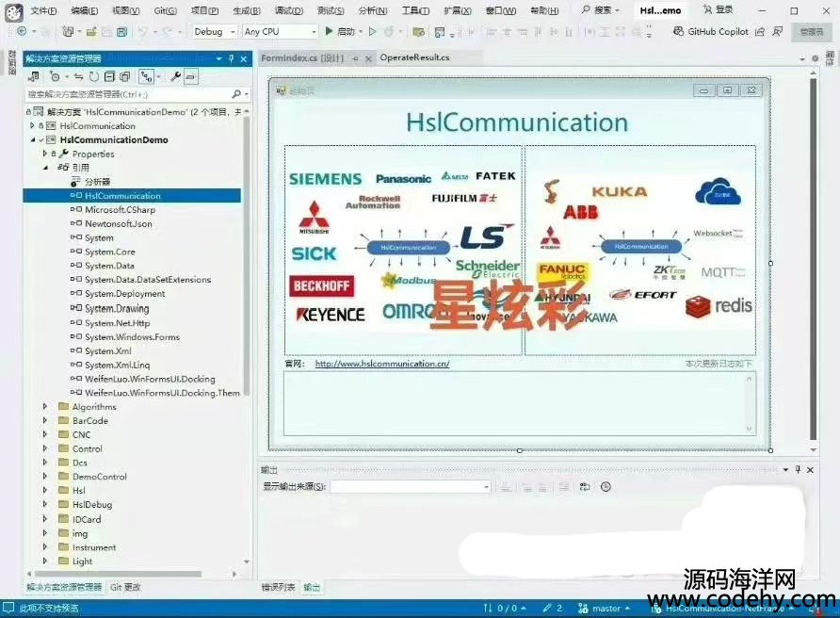Click the 0/0 push-pull indicator in status bar
840x618 pixels.
coord(505,609)
